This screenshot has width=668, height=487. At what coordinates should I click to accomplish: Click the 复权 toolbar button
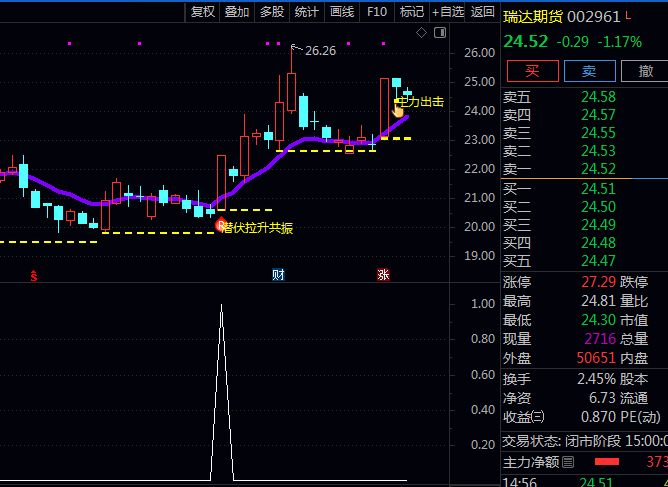pos(202,12)
